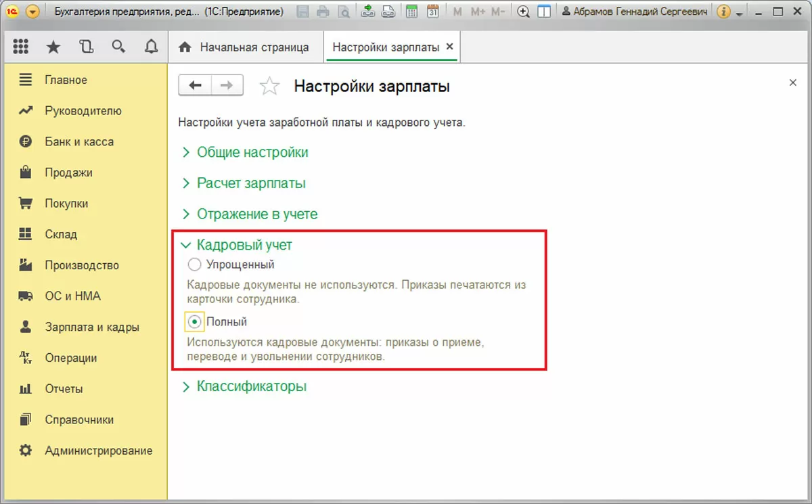Toggle the panel layout icon
The width and height of the screenshot is (812, 504).
tap(543, 12)
